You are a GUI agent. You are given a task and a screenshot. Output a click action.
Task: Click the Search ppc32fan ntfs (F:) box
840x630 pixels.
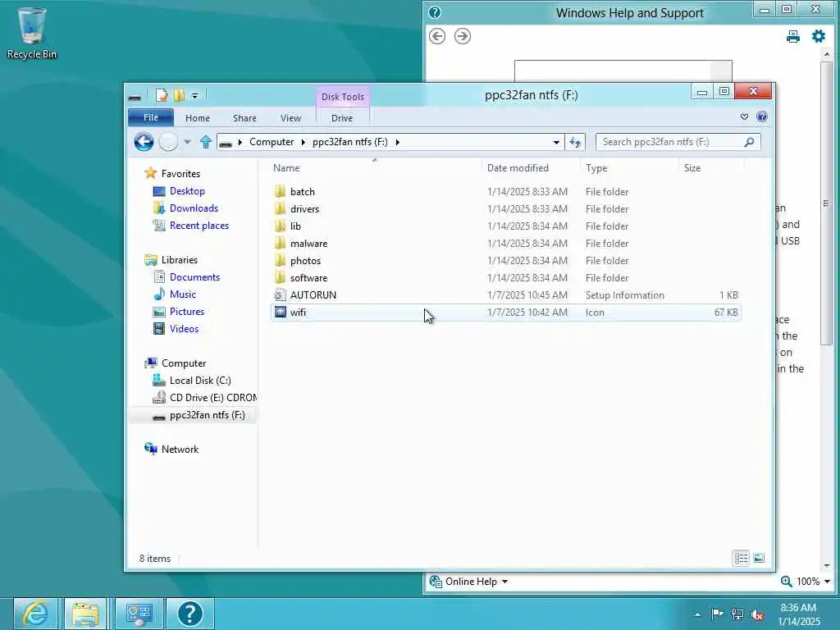669,142
